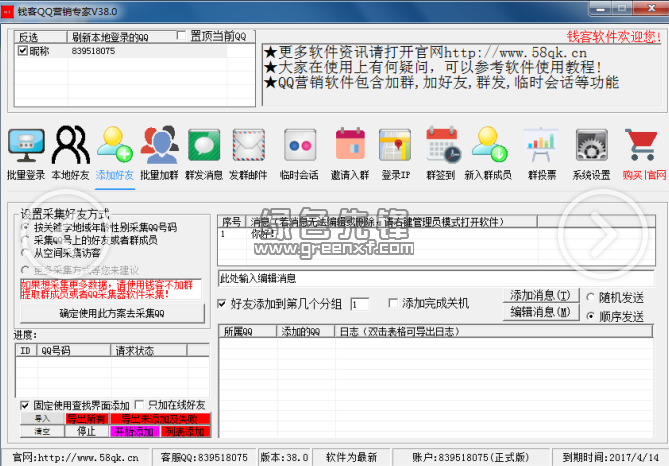Click the group number field containing 1
Image resolution: width=669 pixels, height=466 pixels.
point(359,304)
